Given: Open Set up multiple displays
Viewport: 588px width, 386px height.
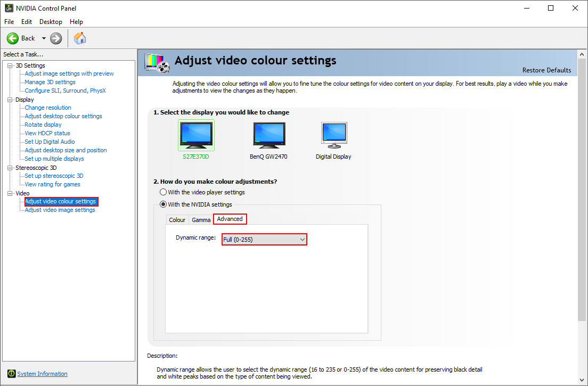Looking at the screenshot, I should [x=54, y=159].
